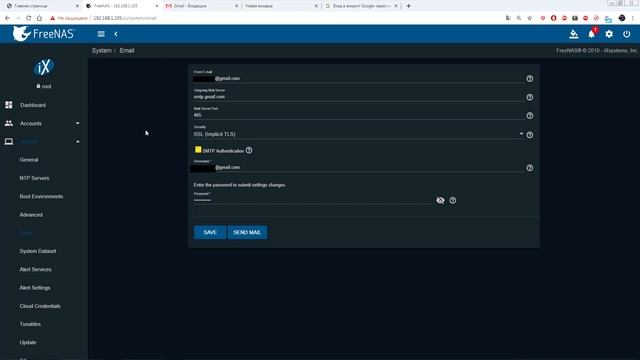
Task: Open Advanced system settings
Action: pos(31,215)
